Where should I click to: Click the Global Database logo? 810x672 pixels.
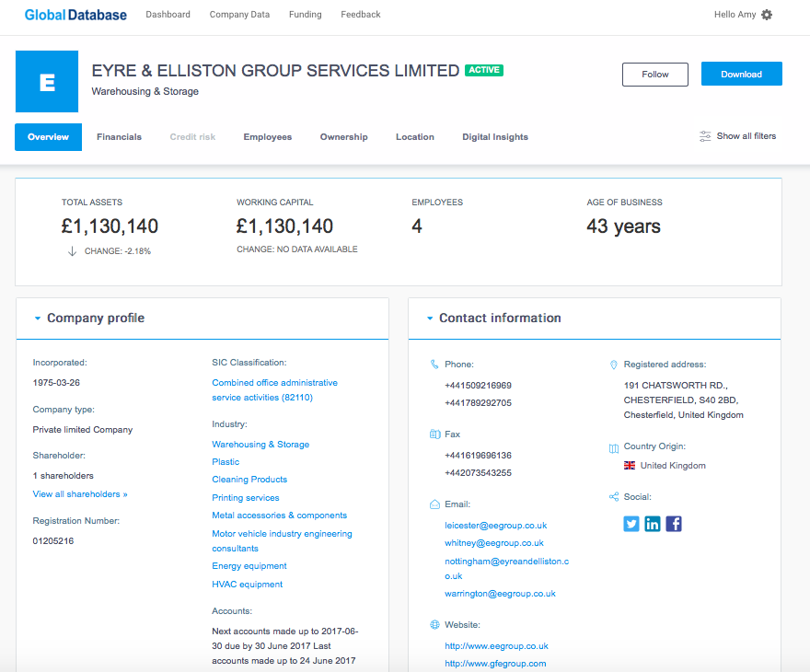tap(75, 15)
